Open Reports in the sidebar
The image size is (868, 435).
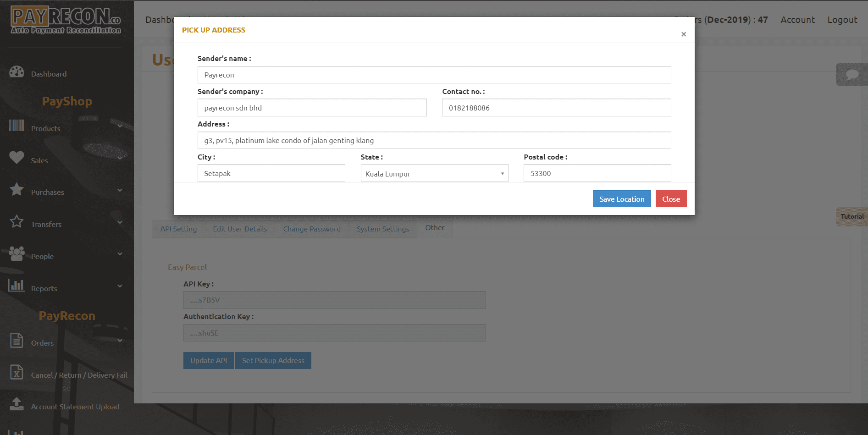(44, 288)
